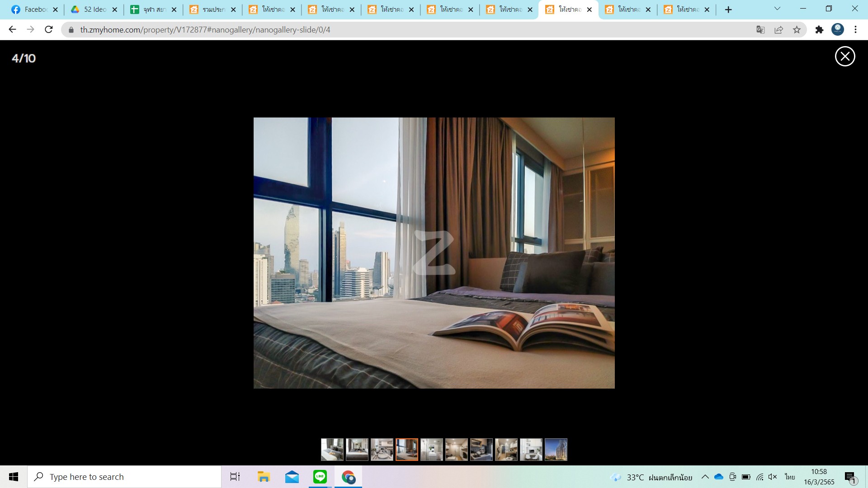The image size is (868, 488).
Task: Select the seventh thumbnail in gallery strip
Action: 481,449
